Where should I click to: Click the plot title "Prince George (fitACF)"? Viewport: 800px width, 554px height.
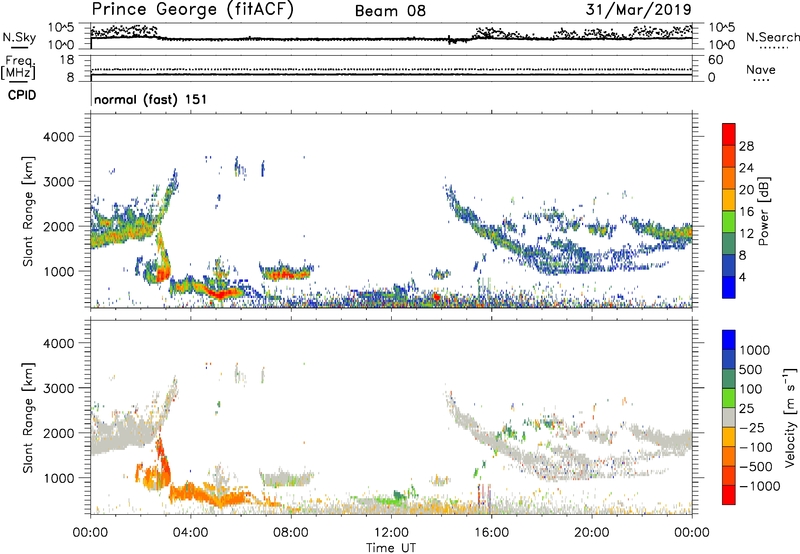[x=193, y=10]
